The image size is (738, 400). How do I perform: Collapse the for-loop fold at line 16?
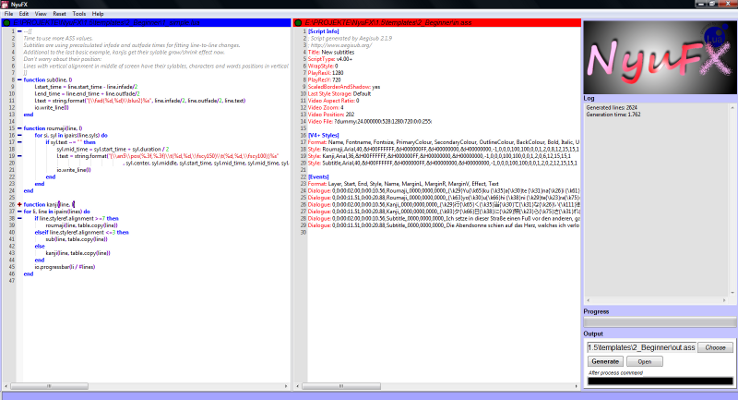tap(19, 135)
